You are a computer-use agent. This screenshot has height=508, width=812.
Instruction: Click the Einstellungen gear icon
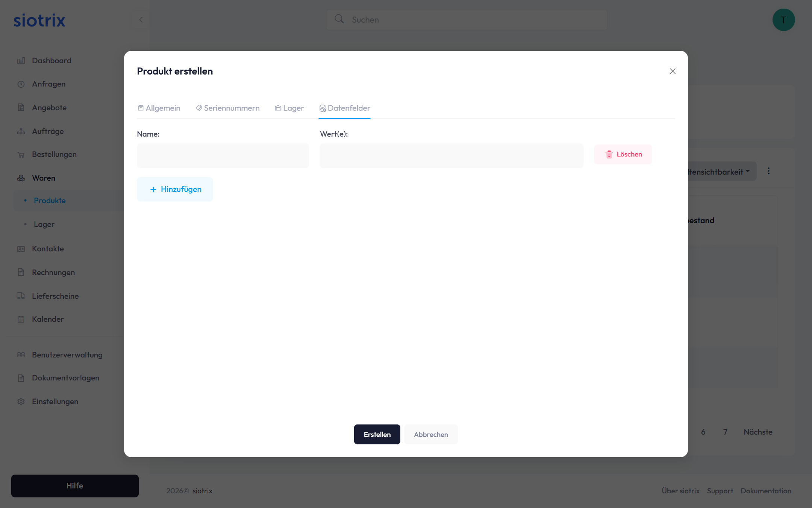click(21, 402)
